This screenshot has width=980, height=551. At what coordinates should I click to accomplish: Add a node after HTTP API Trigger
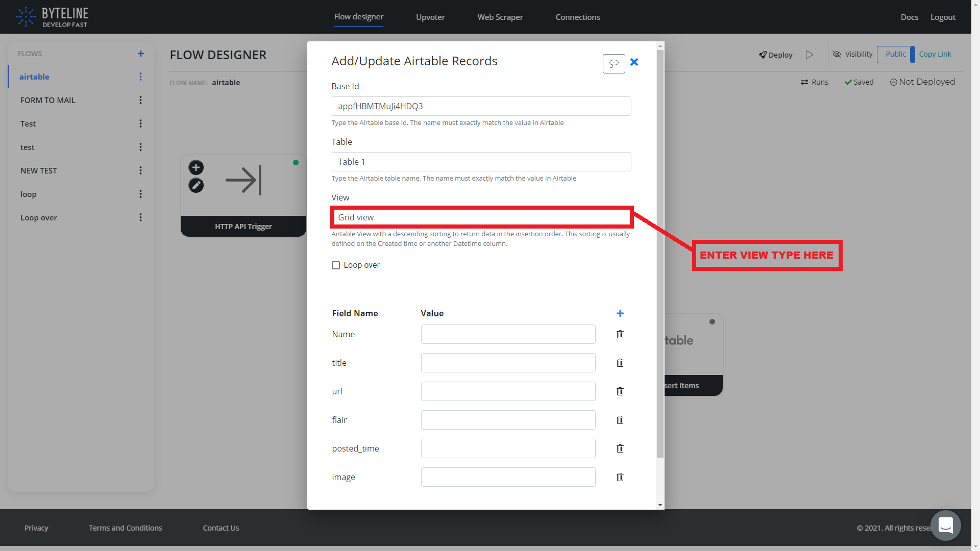(x=196, y=167)
